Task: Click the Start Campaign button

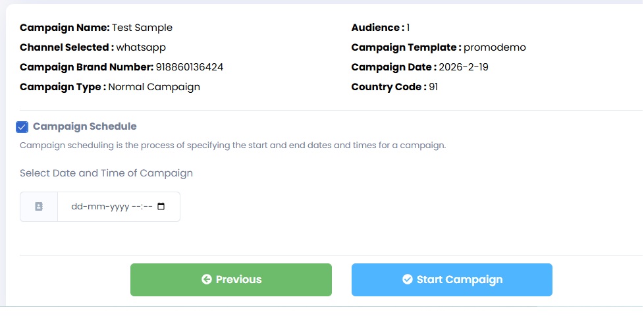Action: pyautogui.click(x=452, y=280)
